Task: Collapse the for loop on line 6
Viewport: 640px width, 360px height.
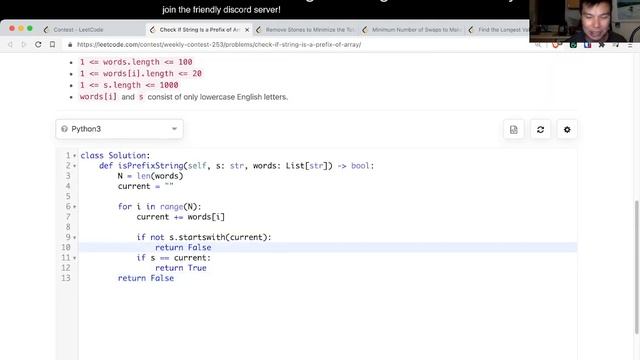Action: click(x=75, y=207)
